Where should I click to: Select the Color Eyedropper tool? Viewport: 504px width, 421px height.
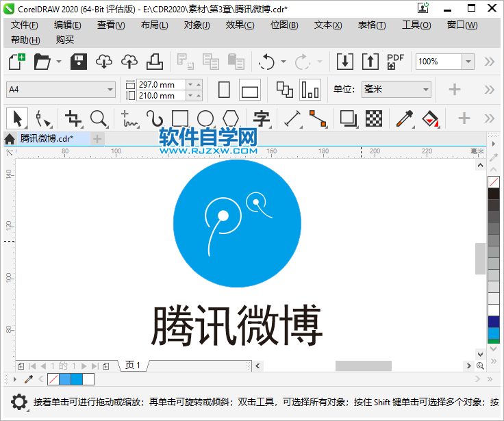[x=405, y=118]
